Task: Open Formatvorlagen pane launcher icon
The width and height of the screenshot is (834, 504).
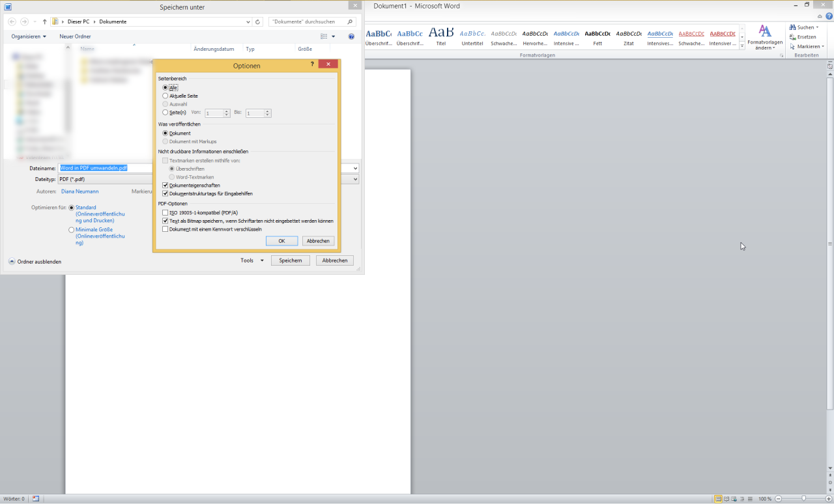Action: click(782, 56)
